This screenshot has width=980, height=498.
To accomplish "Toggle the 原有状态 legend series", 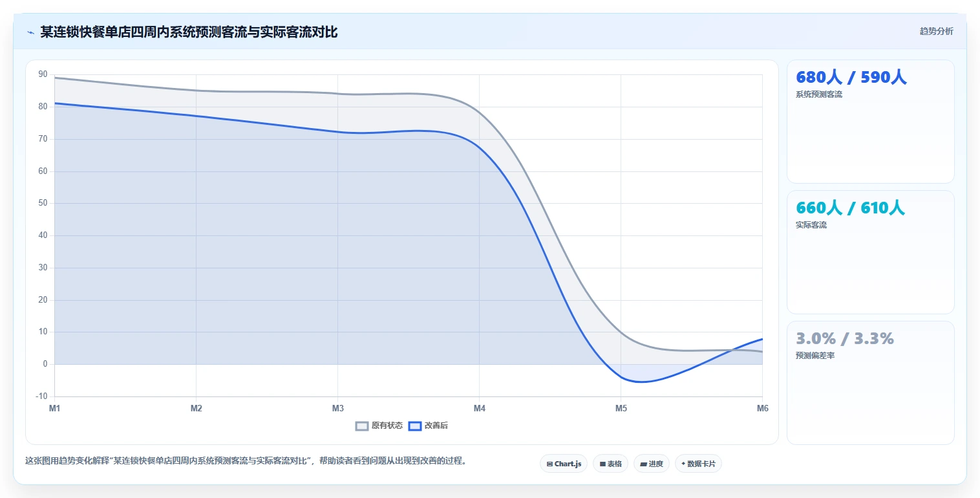I will 379,426.
